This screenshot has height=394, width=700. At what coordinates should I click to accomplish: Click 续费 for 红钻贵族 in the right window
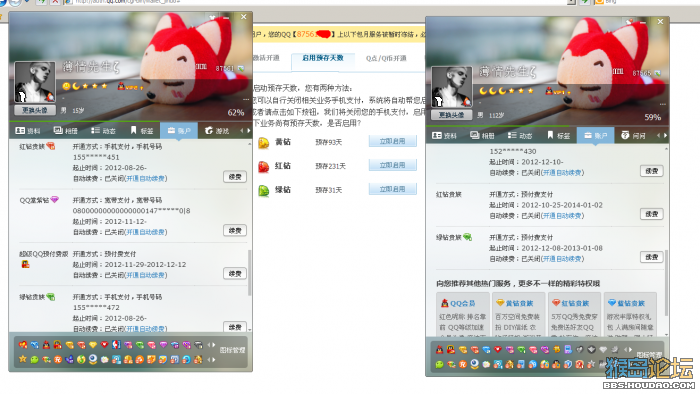[x=652, y=214]
